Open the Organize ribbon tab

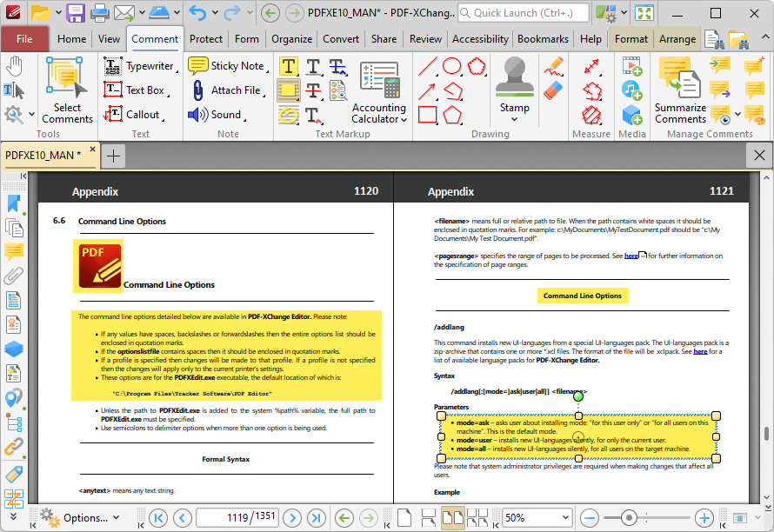pyautogui.click(x=291, y=39)
